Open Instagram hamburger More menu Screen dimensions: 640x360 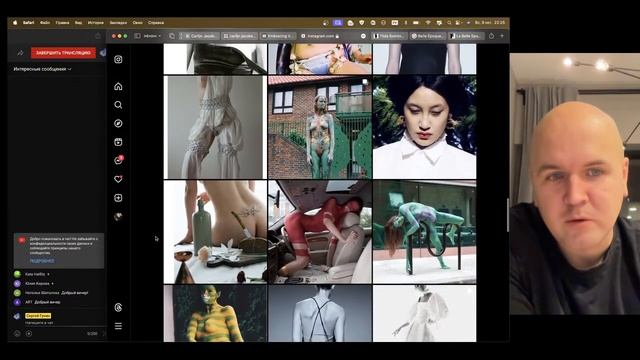tap(118, 326)
